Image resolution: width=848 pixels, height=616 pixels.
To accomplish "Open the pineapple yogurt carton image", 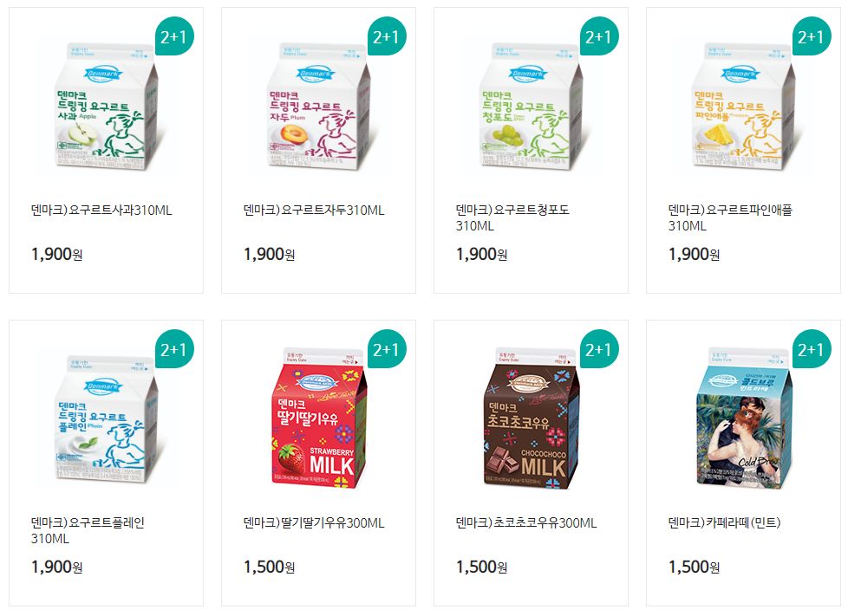I will 744,106.
